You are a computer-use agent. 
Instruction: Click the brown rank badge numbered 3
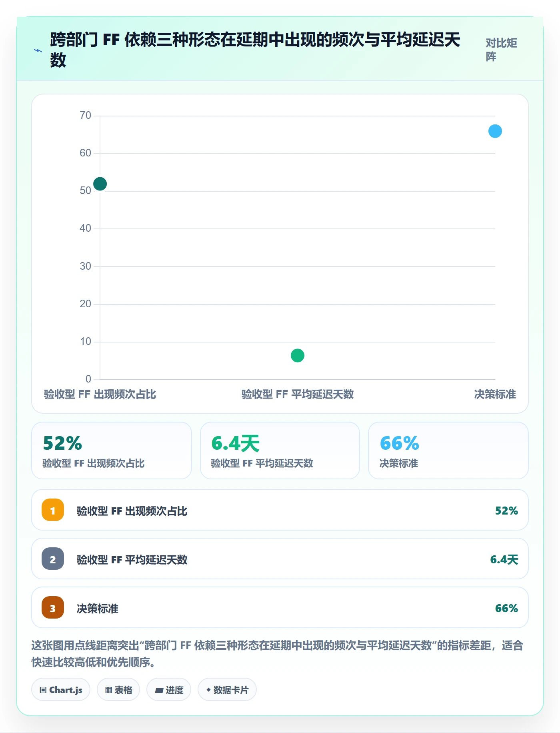click(53, 608)
